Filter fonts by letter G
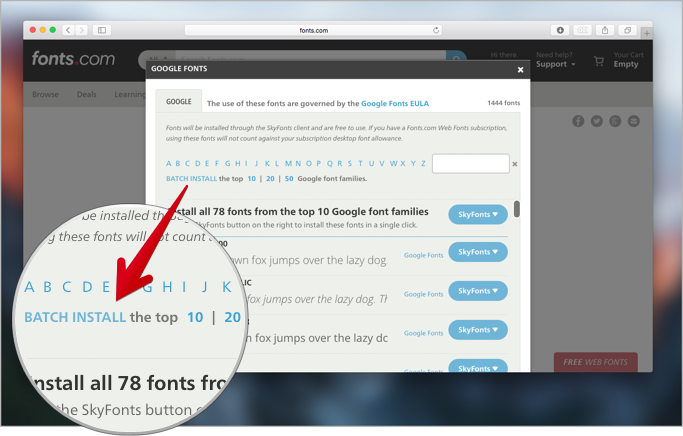 227,164
